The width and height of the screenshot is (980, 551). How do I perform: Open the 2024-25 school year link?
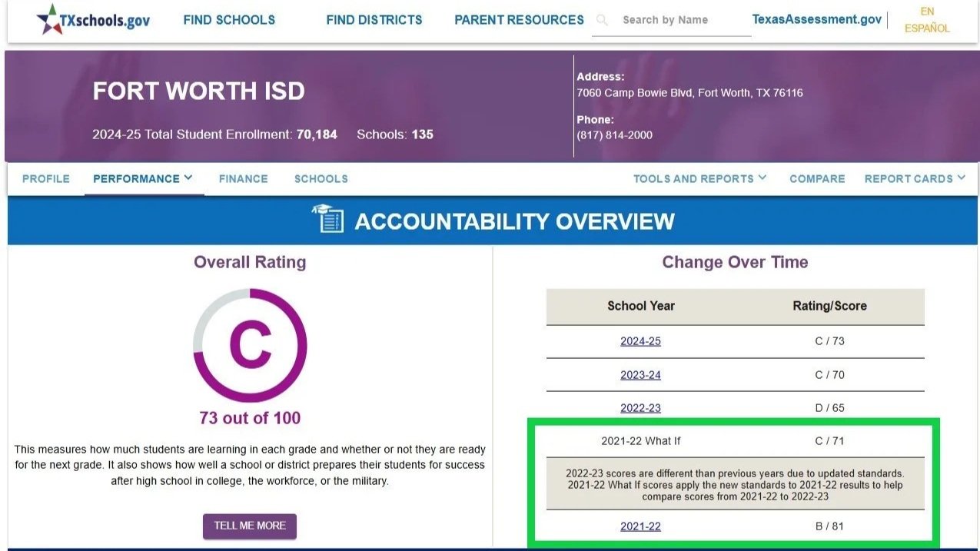pos(641,341)
